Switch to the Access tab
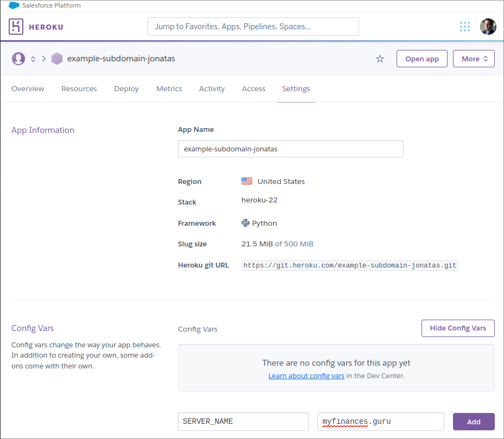The width and height of the screenshot is (504, 439). [253, 89]
